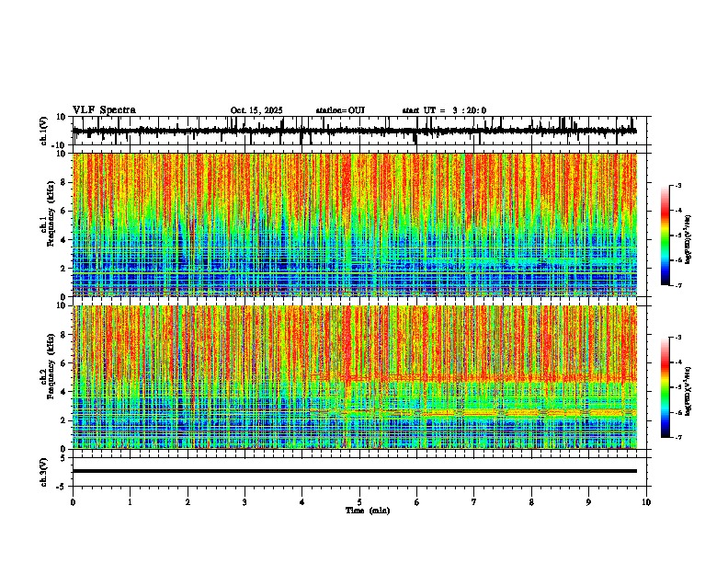The height and width of the screenshot is (563, 728).
Task: Click time axis tick label "8"
Action: coord(531,502)
